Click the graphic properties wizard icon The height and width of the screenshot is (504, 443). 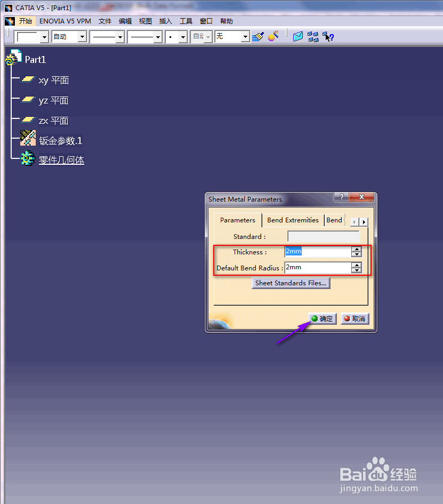tap(273, 36)
